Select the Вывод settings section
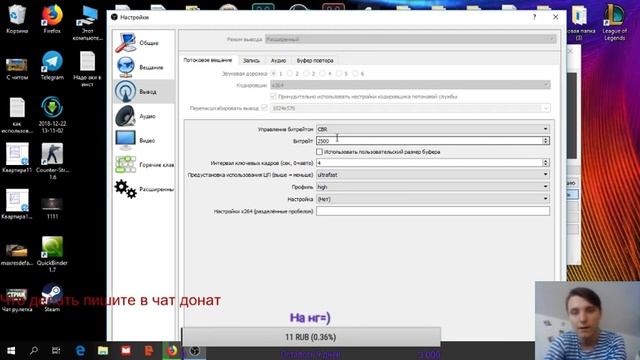The width and height of the screenshot is (640, 360). (144, 91)
